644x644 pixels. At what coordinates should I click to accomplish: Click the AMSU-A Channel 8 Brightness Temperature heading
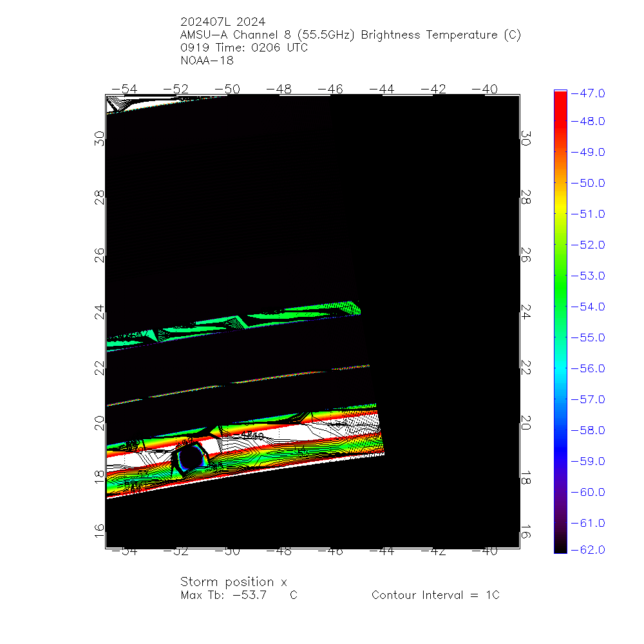(x=350, y=35)
